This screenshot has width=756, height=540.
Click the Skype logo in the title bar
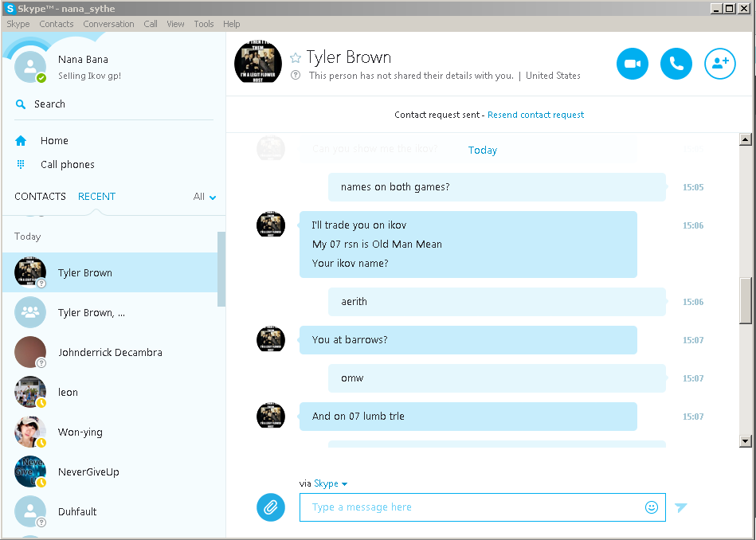9,8
